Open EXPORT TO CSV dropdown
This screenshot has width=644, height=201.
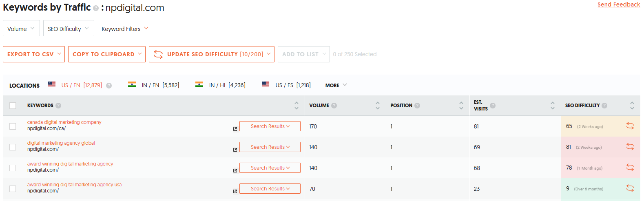coord(34,54)
